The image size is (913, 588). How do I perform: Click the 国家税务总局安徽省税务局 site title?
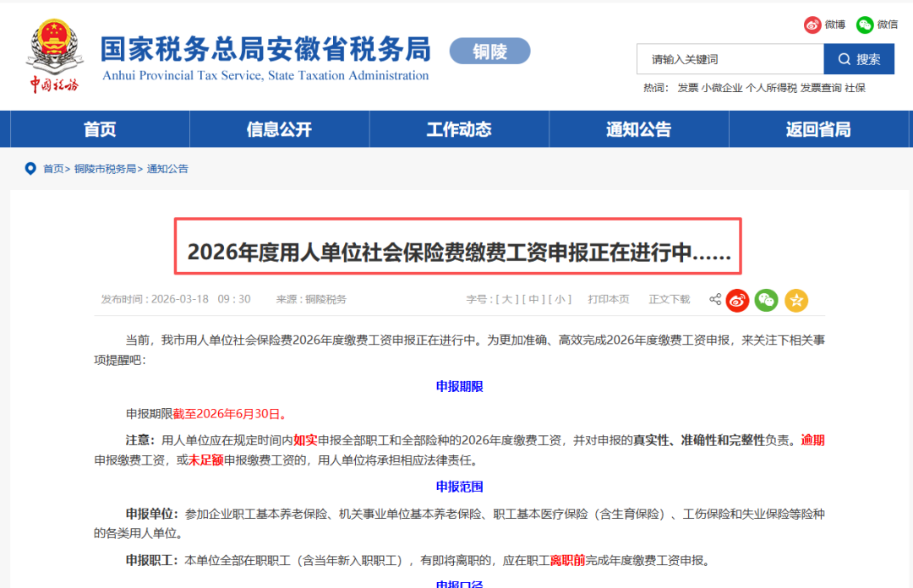265,49
